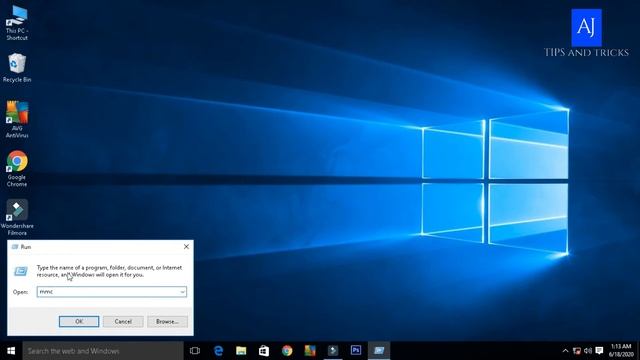The width and height of the screenshot is (640, 360).
Task: Close the Run dialog window
Action: (x=186, y=247)
